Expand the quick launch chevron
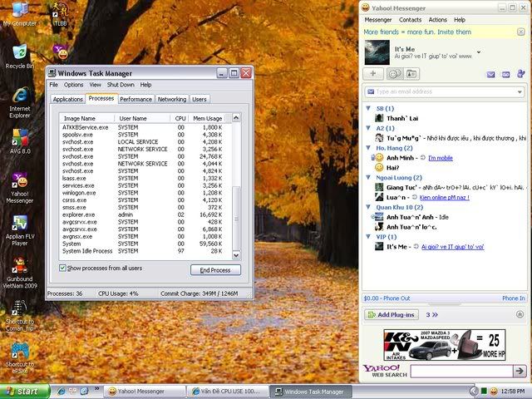532x399 pixels. click(x=96, y=388)
